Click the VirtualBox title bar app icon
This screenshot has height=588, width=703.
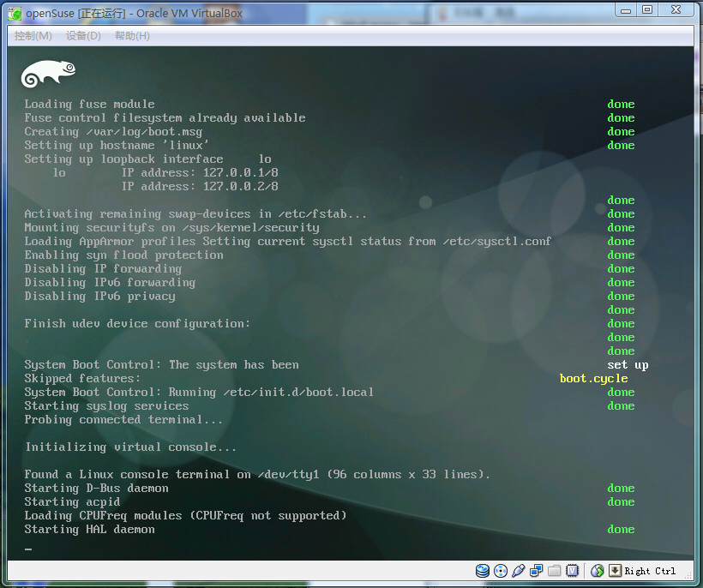15,14
